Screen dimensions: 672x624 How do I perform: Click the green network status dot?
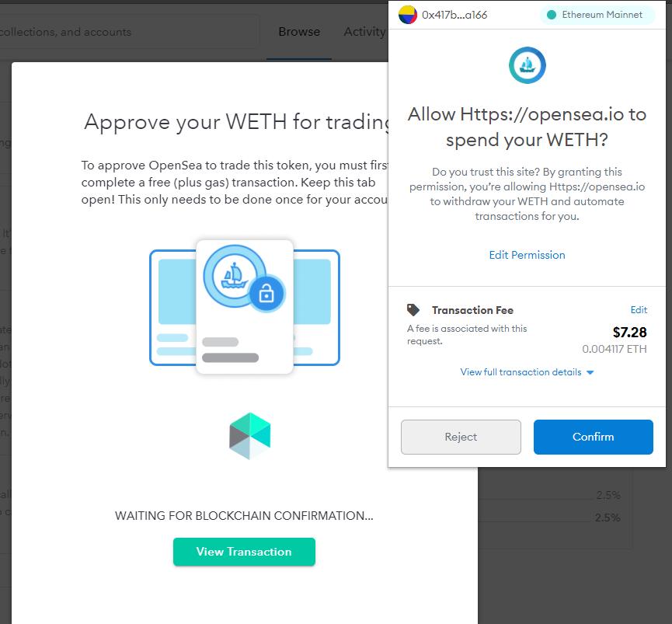pos(552,15)
